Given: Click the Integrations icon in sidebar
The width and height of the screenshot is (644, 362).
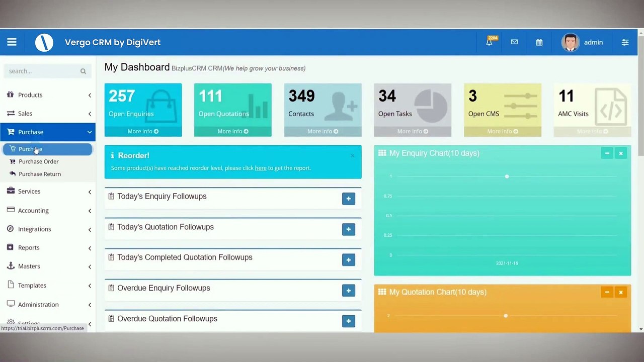Looking at the screenshot, I should coord(11,229).
